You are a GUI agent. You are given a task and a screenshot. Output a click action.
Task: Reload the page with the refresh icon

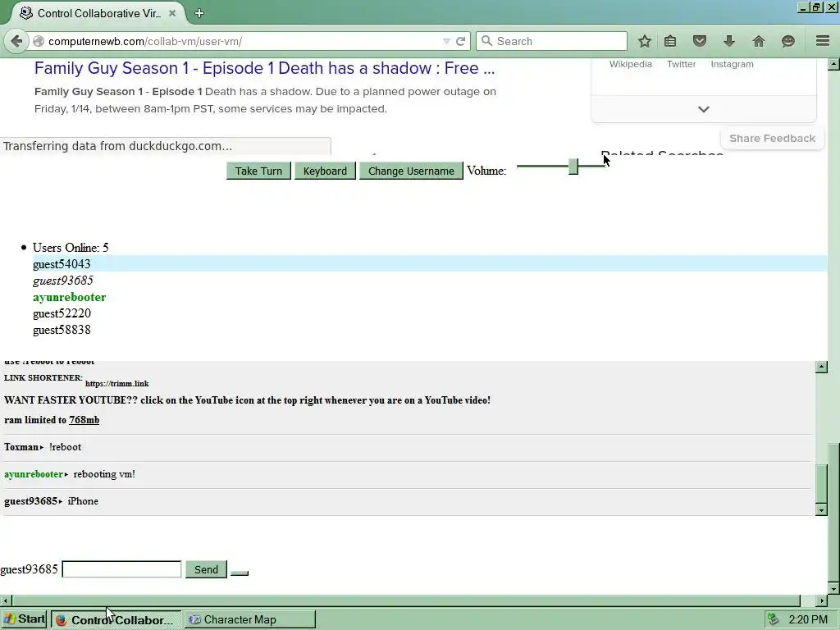[461, 41]
